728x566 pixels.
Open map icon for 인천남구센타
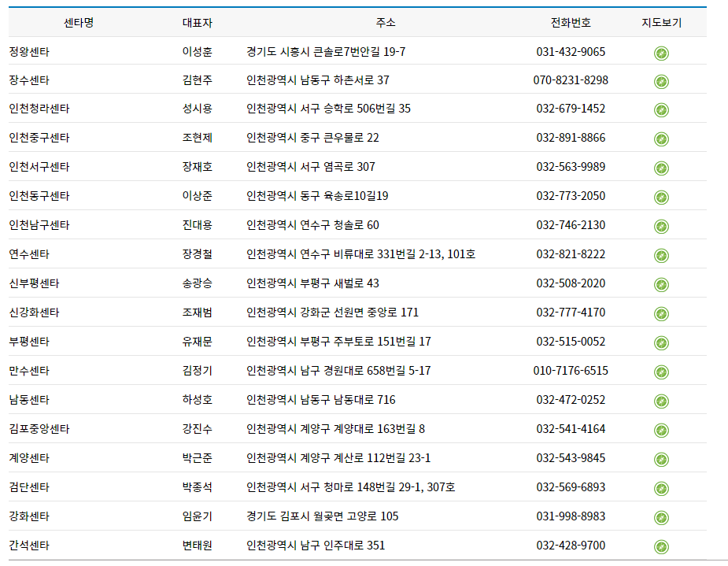coord(661,227)
